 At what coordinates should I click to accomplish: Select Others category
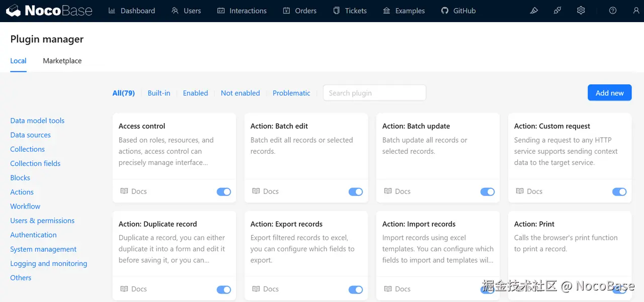21,277
